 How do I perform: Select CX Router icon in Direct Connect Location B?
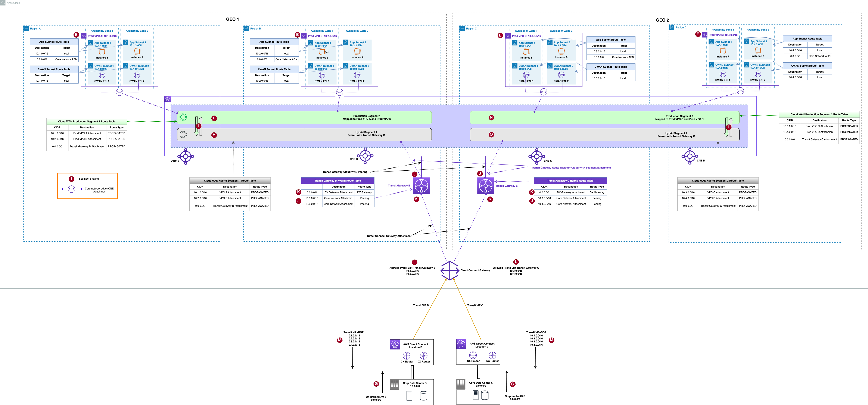407,356
